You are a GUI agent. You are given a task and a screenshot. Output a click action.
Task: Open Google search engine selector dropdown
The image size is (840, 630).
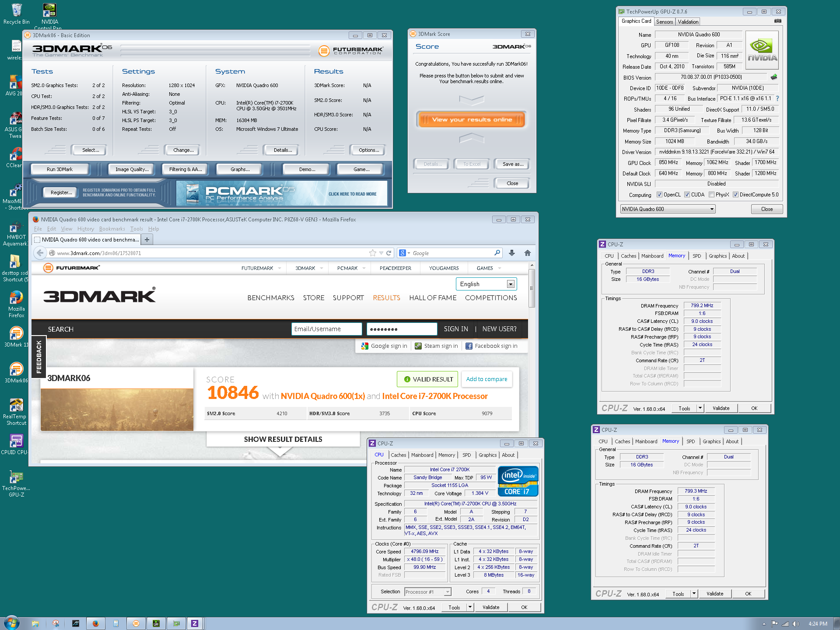click(405, 253)
